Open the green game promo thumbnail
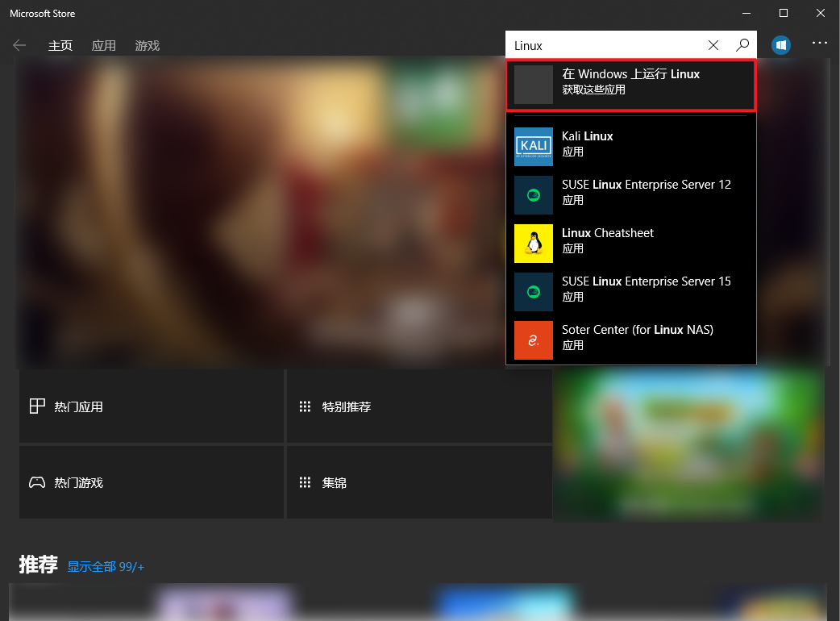840x621 pixels. 688,444
